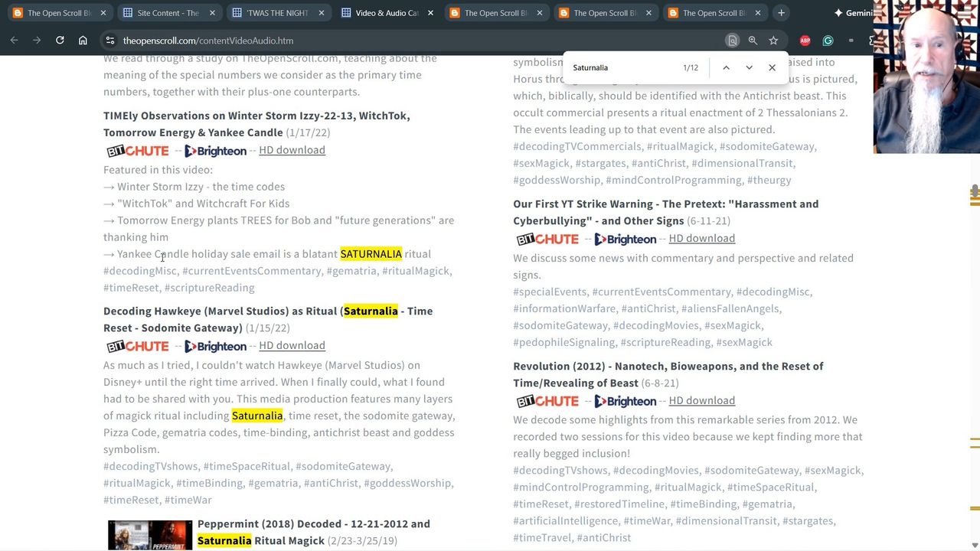The image size is (980, 551).
Task: Click HD download under Decoding Hawkeye
Action: click(292, 345)
